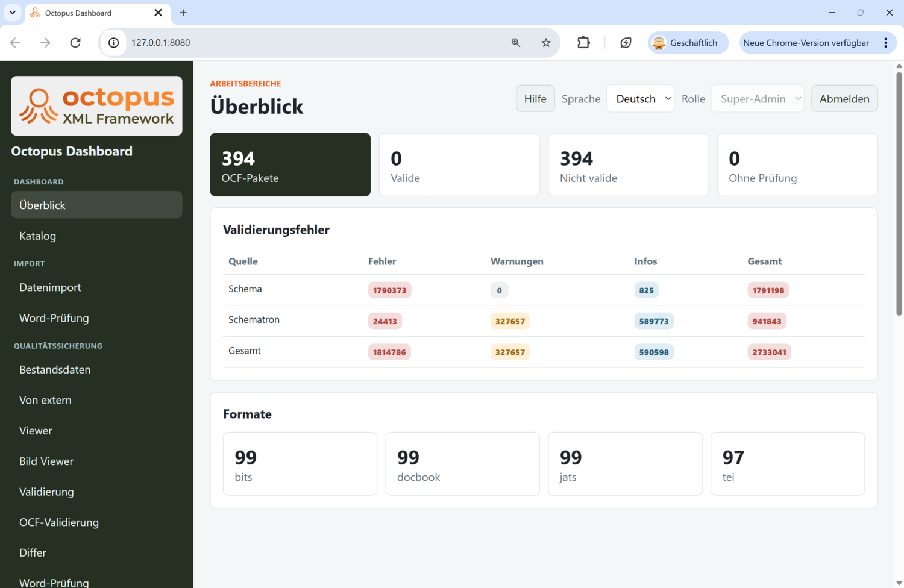Open Katalog in the sidebar

coord(96,236)
